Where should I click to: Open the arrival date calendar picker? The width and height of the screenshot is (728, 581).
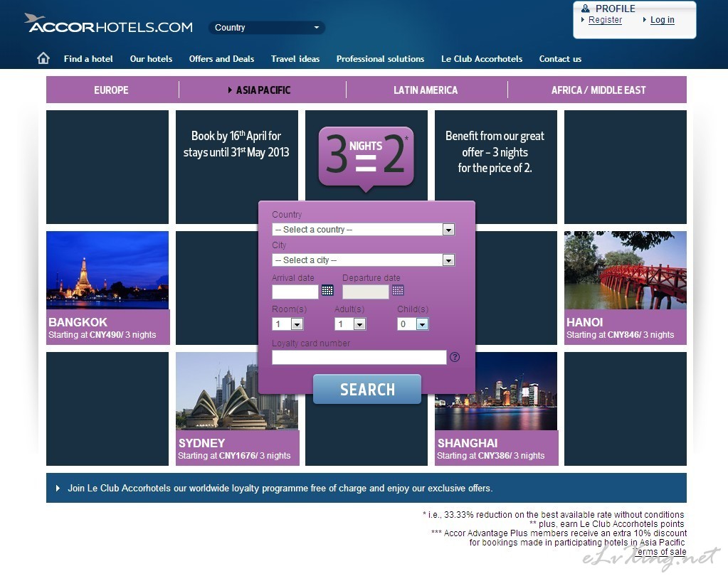(x=327, y=290)
